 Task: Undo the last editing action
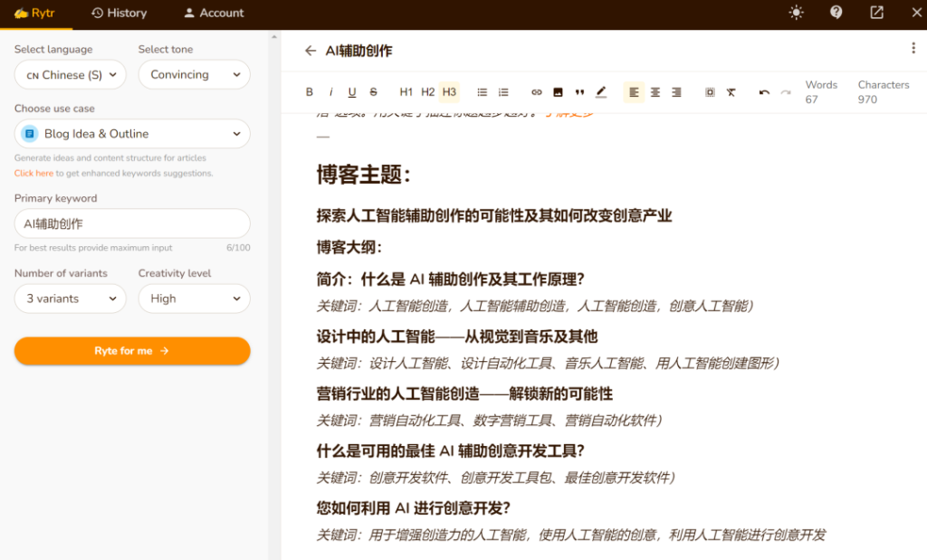[x=763, y=91]
